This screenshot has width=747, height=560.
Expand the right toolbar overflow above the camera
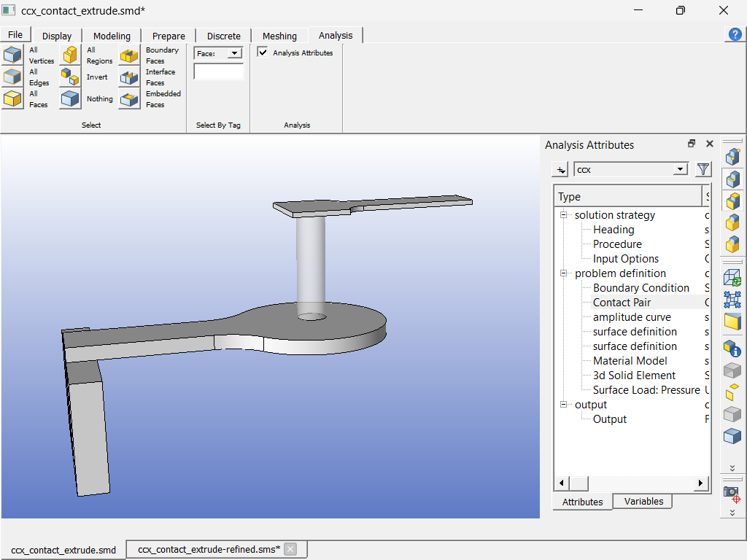(x=732, y=468)
